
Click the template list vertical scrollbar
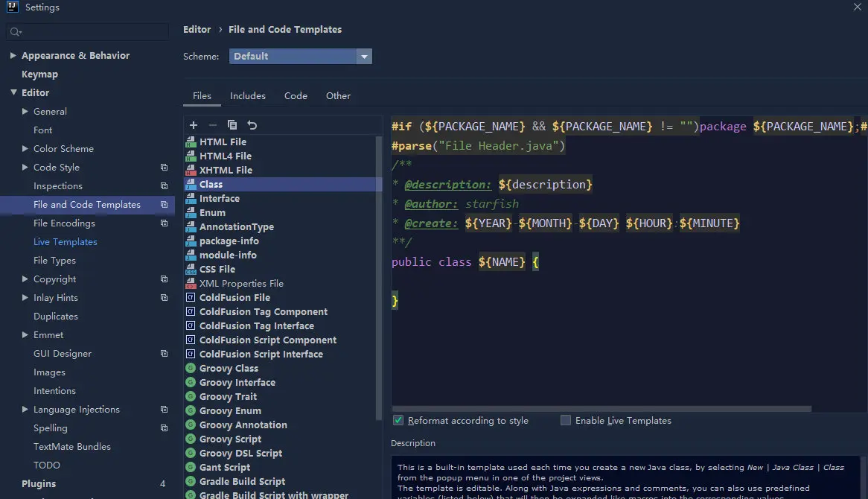point(379,277)
